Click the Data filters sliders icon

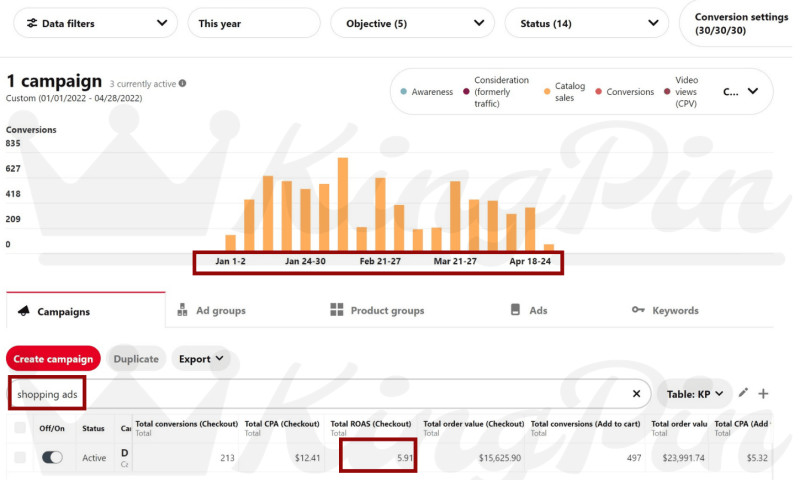[x=32, y=23]
